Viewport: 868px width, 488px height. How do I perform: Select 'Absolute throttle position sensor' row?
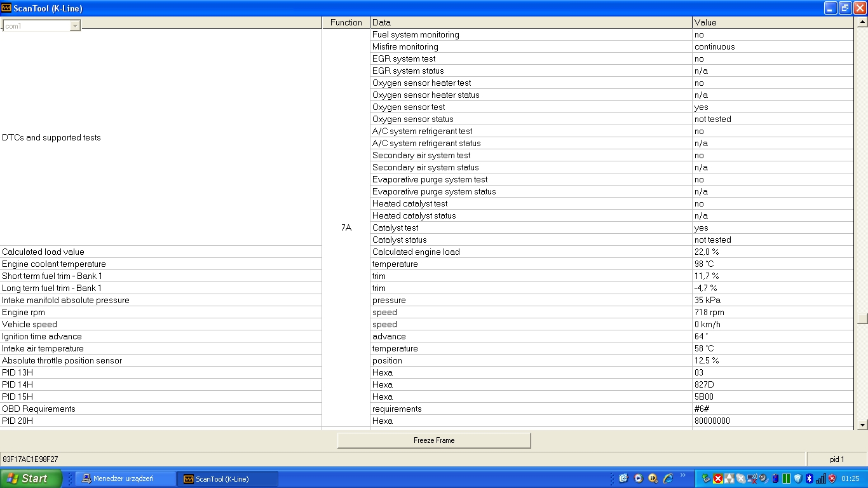[161, 360]
